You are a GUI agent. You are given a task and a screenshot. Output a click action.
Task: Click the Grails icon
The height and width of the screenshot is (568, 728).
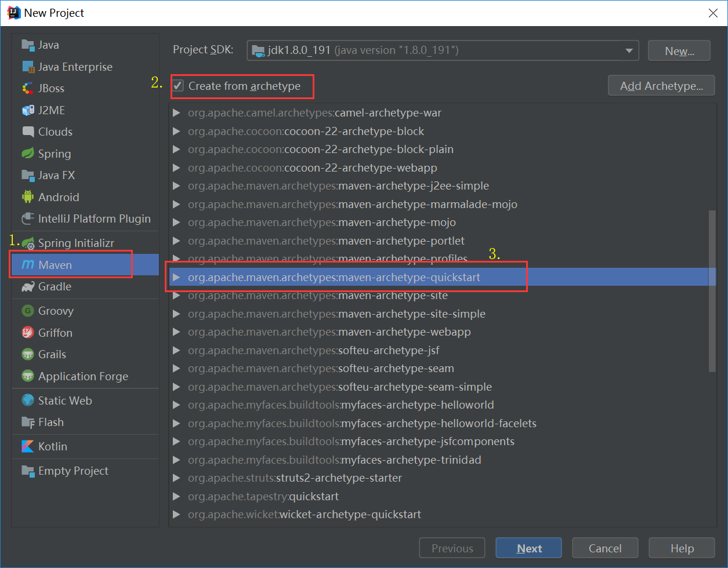pos(28,354)
